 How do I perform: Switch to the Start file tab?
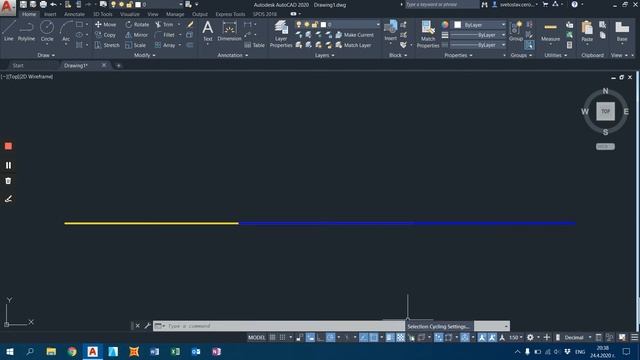[x=18, y=65]
